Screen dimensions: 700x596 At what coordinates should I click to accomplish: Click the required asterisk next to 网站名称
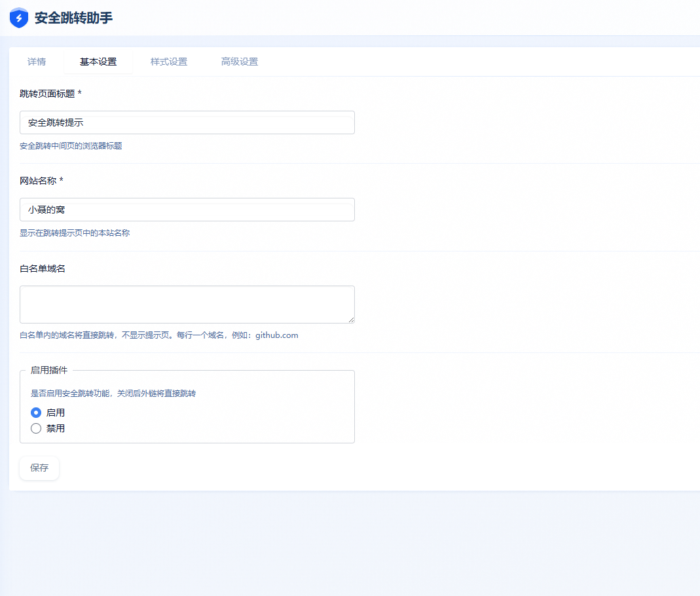tap(60, 181)
